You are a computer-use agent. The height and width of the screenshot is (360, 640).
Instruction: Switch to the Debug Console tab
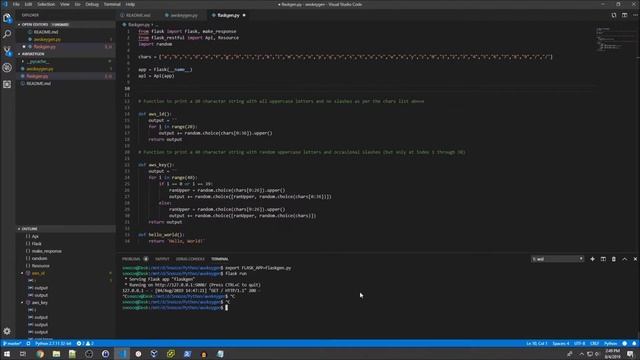click(190, 259)
